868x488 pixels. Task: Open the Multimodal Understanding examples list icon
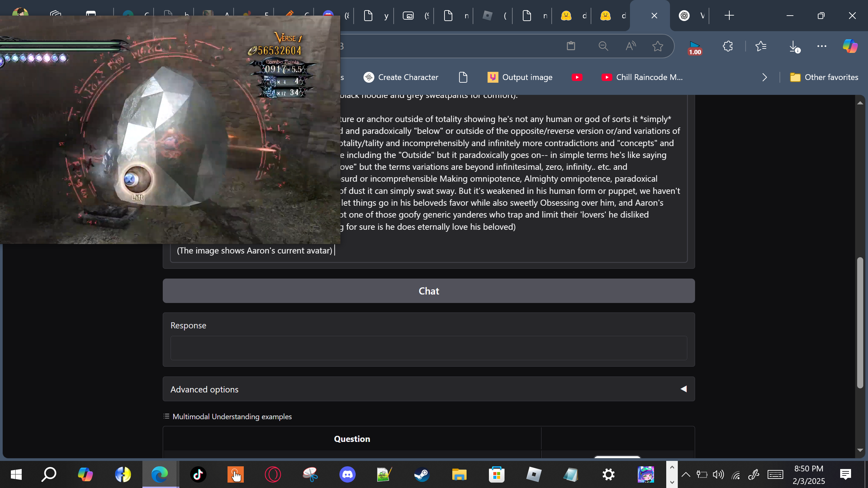[166, 416]
